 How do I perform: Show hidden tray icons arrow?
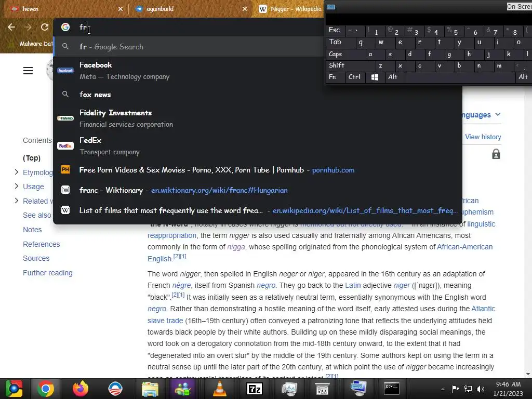click(443, 389)
